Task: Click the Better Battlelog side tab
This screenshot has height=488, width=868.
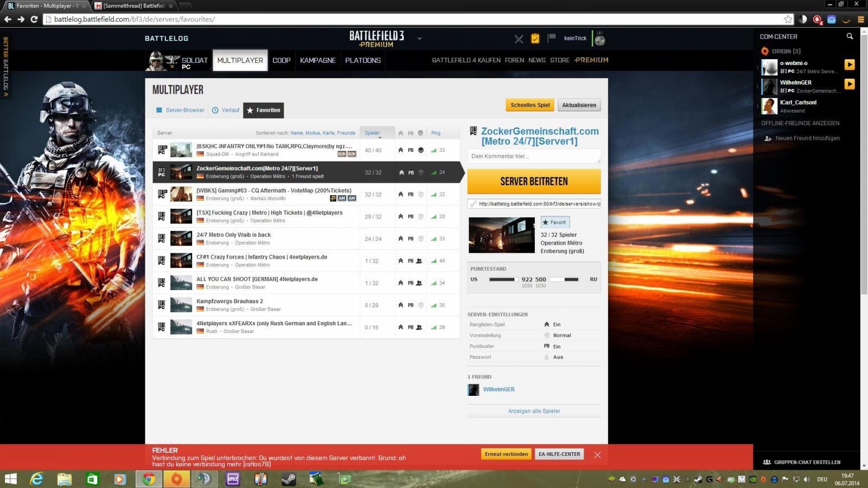Action: 6,66
